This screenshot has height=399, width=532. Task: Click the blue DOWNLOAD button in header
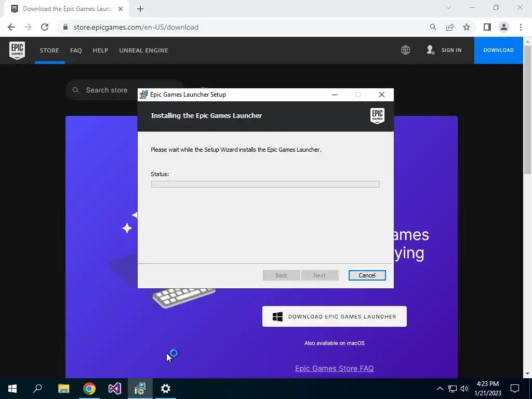click(498, 50)
